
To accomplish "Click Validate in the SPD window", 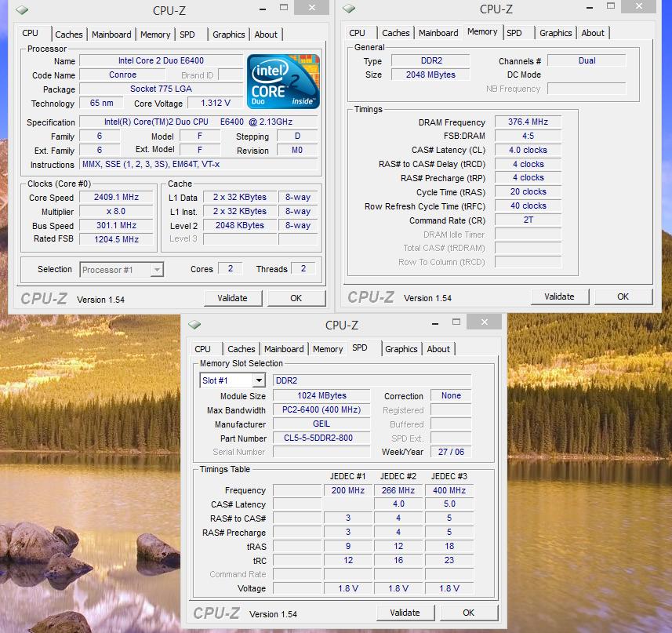I will point(405,613).
